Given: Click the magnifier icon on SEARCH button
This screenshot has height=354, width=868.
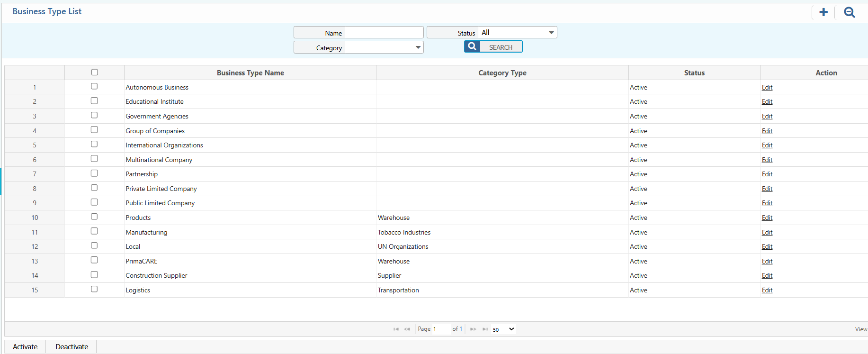Looking at the screenshot, I should [472, 46].
